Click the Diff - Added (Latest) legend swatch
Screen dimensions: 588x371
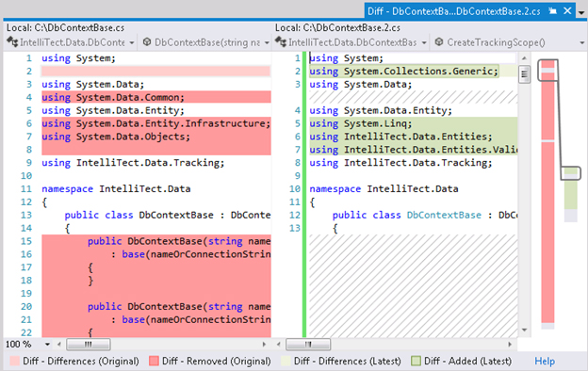pyautogui.click(x=416, y=361)
